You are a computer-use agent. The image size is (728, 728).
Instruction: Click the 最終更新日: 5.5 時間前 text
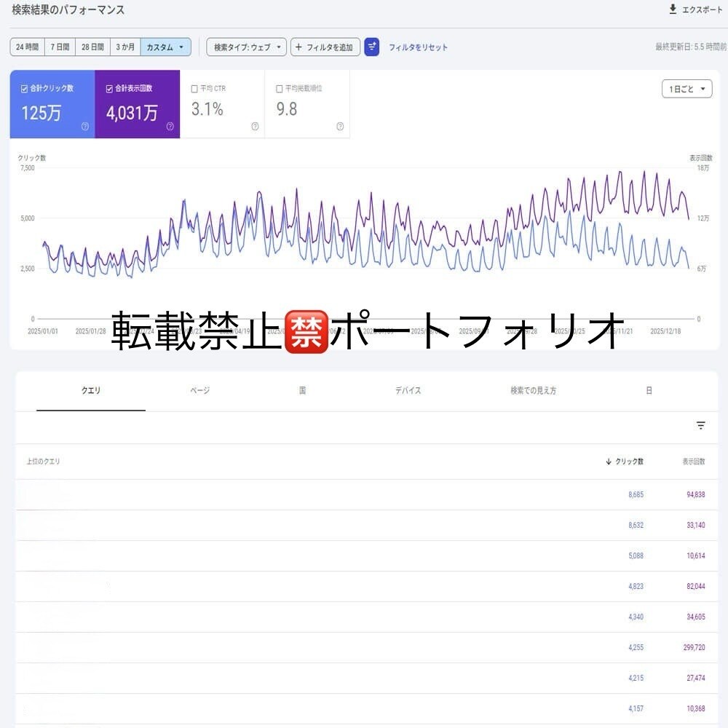pos(691,47)
